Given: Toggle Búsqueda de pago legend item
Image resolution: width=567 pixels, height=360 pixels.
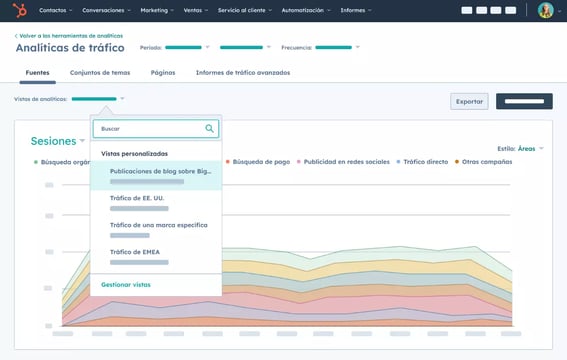Looking at the screenshot, I should (x=258, y=162).
